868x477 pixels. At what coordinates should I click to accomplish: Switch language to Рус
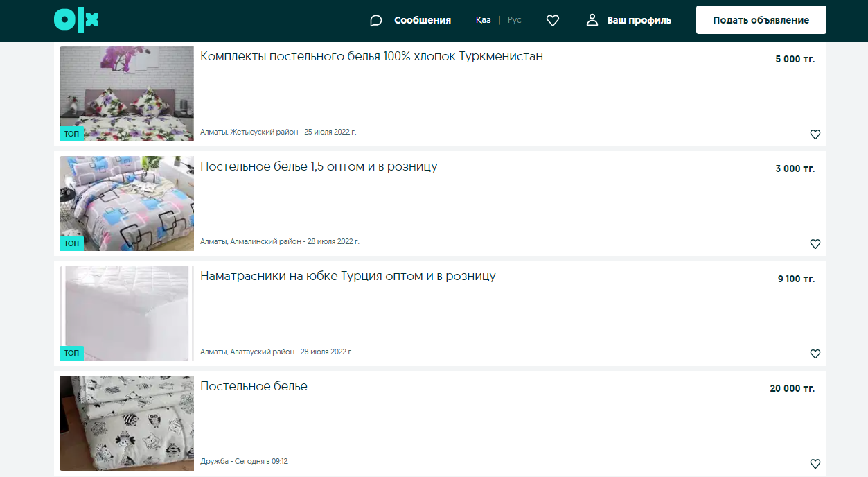515,20
